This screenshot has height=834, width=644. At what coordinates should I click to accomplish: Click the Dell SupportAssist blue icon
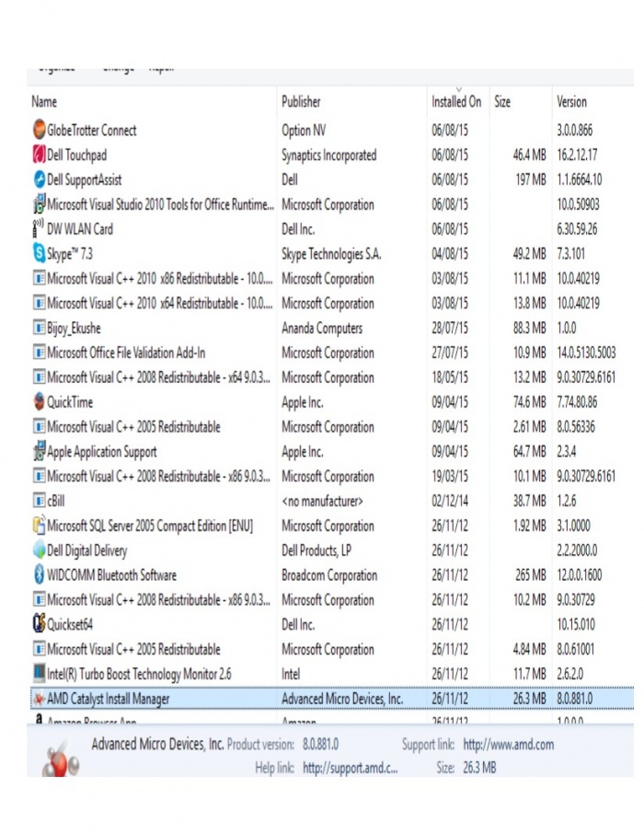tap(39, 179)
